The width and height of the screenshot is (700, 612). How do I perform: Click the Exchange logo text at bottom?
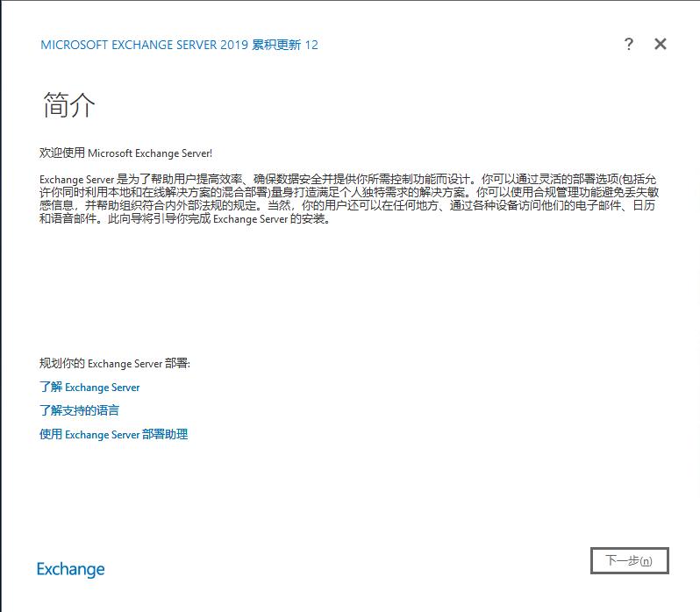70,569
